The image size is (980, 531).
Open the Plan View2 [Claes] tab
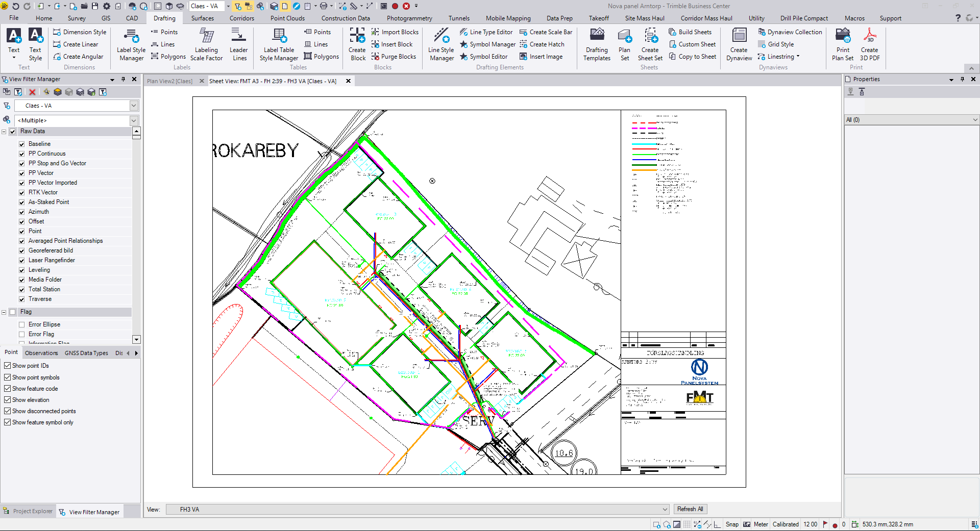point(169,81)
